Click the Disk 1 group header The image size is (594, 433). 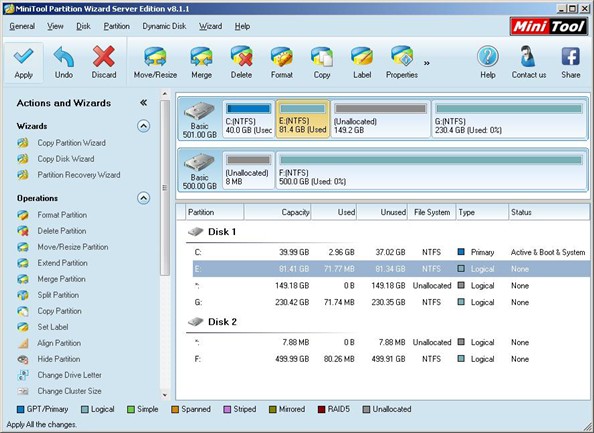tap(212, 231)
